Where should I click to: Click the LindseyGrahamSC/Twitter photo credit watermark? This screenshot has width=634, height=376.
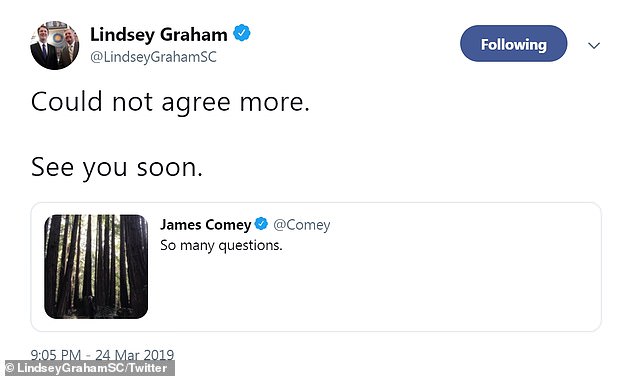click(90, 368)
